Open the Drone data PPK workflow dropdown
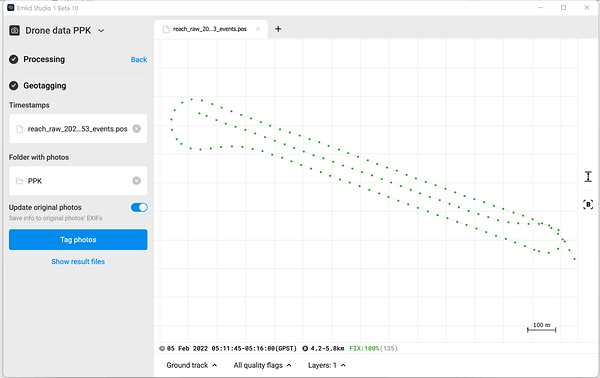The height and width of the screenshot is (378, 600). click(101, 31)
